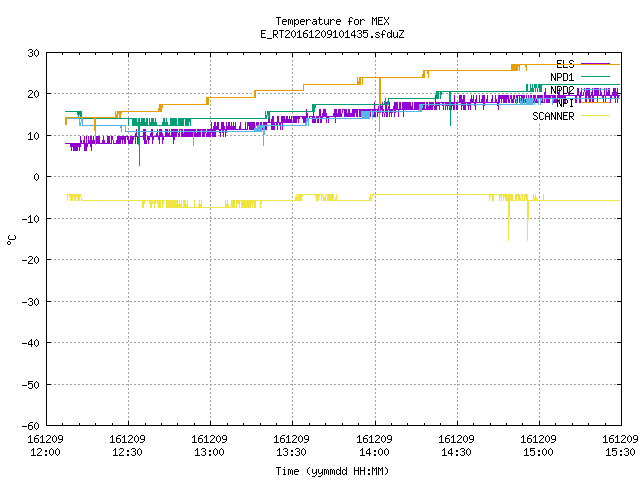640x480 pixels.
Task: Click the yellow SCANNER legend line sample
Action: [x=595, y=116]
